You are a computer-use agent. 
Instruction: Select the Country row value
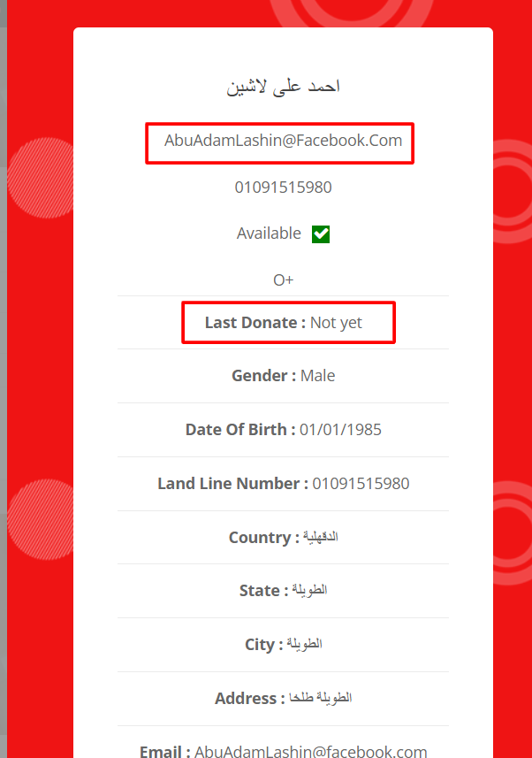(x=321, y=537)
